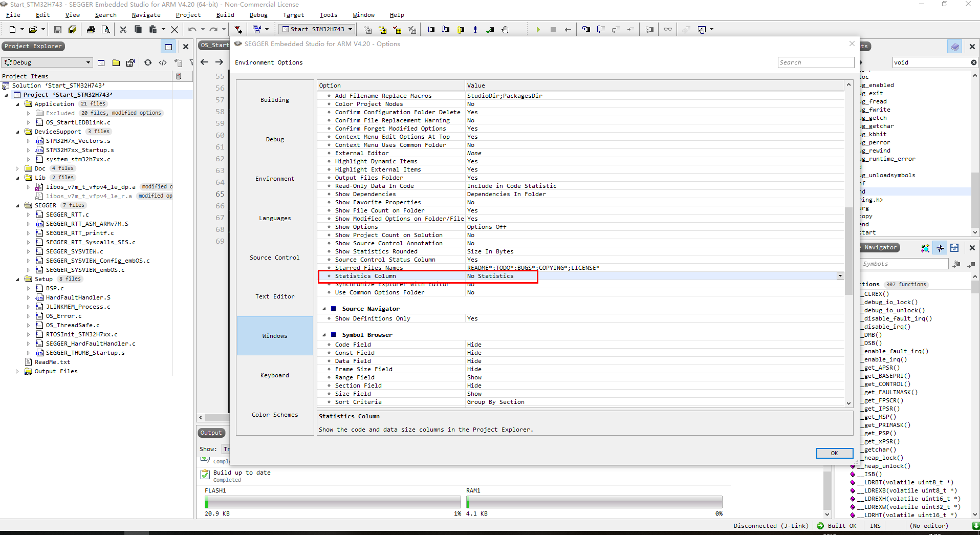Close the Options dialog with the X
This screenshot has width=980, height=535.
point(852,44)
